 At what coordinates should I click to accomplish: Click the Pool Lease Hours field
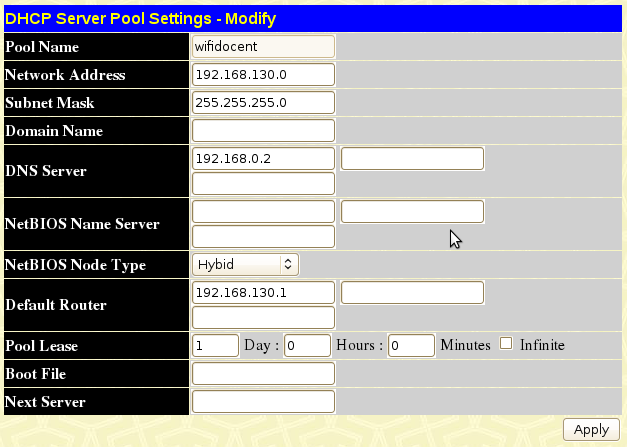307,345
